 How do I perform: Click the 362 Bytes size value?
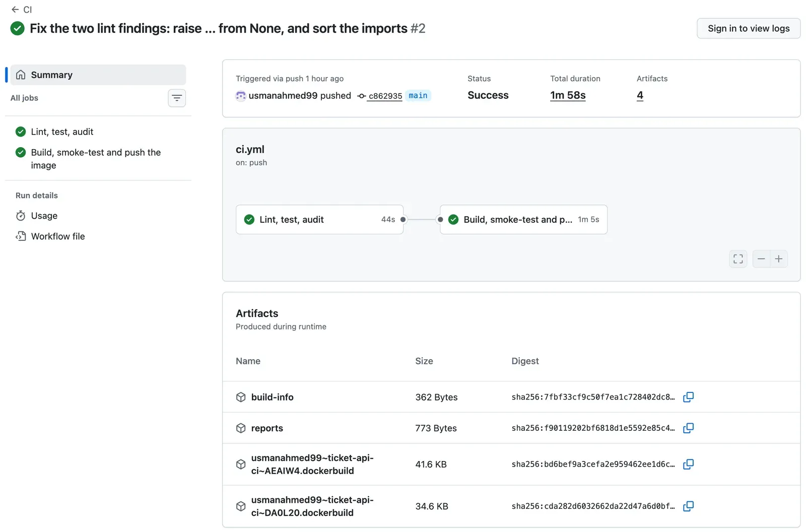(x=436, y=397)
